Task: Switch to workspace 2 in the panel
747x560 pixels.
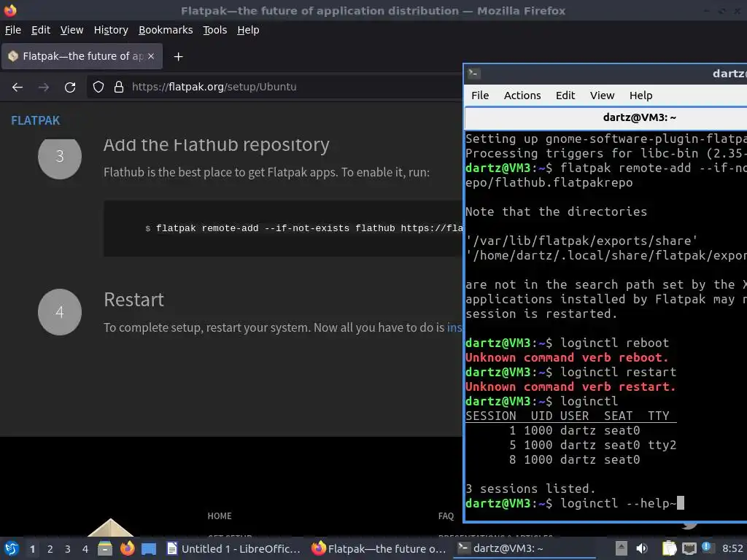Action: click(x=50, y=549)
